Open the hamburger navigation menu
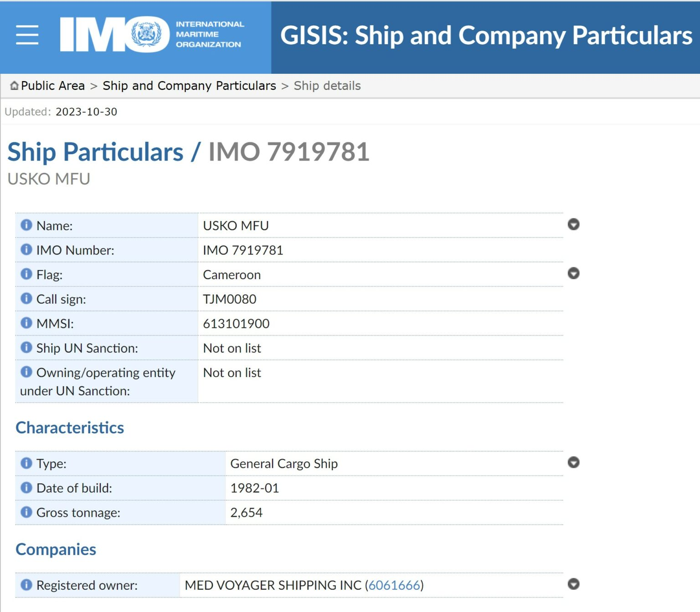700x612 pixels. pyautogui.click(x=27, y=35)
